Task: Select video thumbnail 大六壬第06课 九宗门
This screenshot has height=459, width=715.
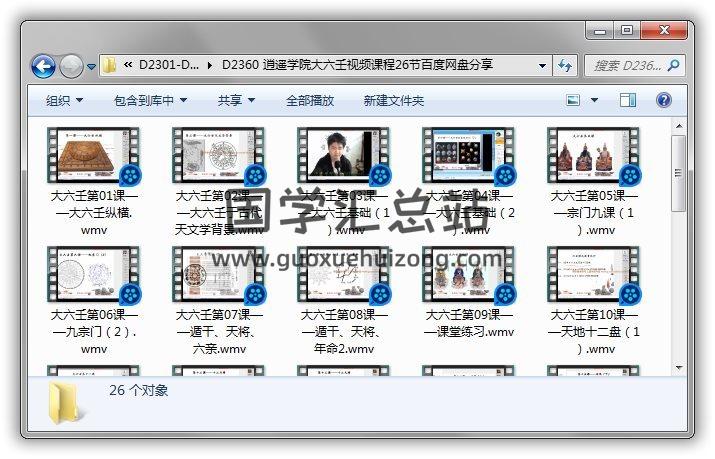Action: click(94, 274)
